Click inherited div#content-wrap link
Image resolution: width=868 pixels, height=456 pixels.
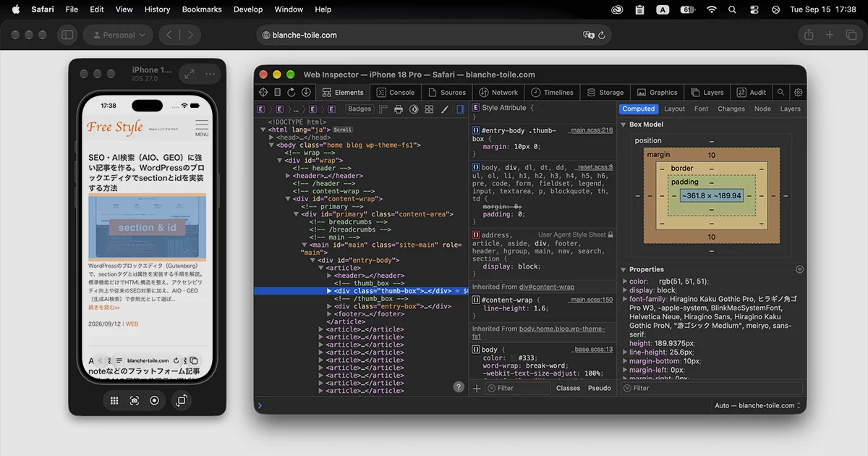coord(546,287)
